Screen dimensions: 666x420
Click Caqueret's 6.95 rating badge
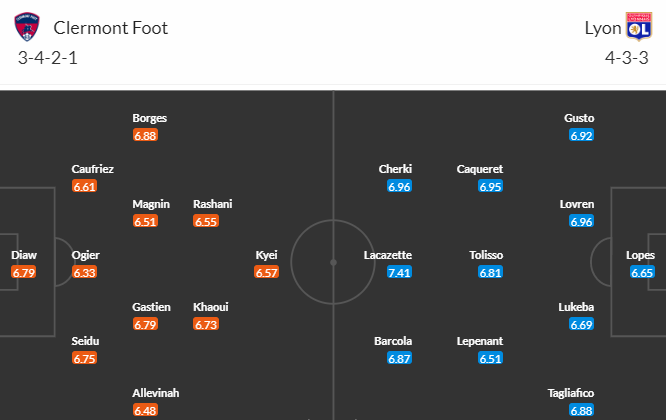[x=490, y=186]
